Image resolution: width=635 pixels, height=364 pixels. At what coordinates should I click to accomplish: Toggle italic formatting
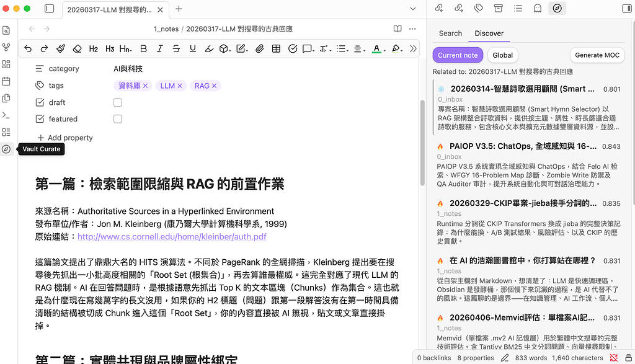pos(160,48)
